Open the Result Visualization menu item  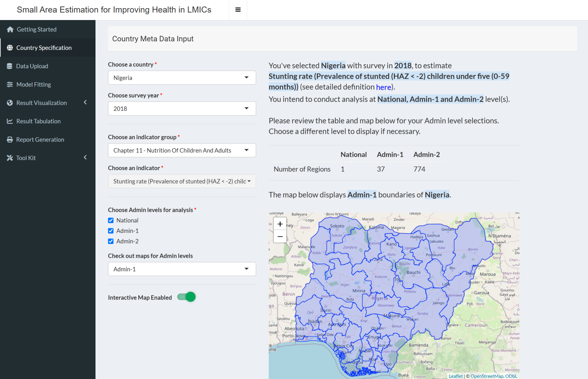41,103
